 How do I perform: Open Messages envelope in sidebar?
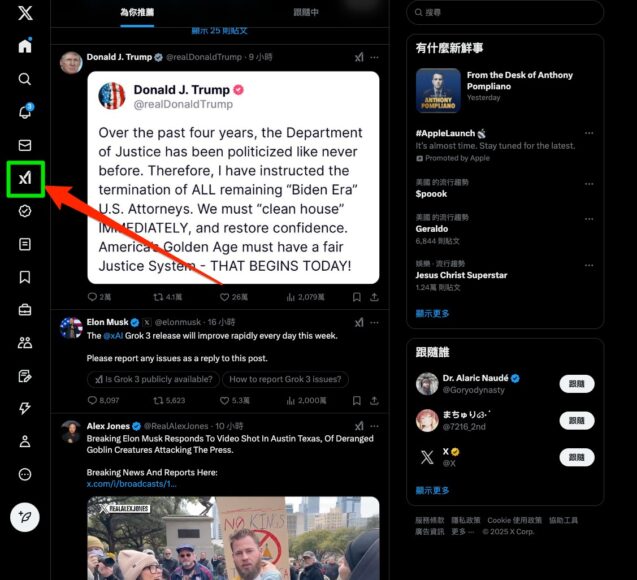click(x=25, y=145)
